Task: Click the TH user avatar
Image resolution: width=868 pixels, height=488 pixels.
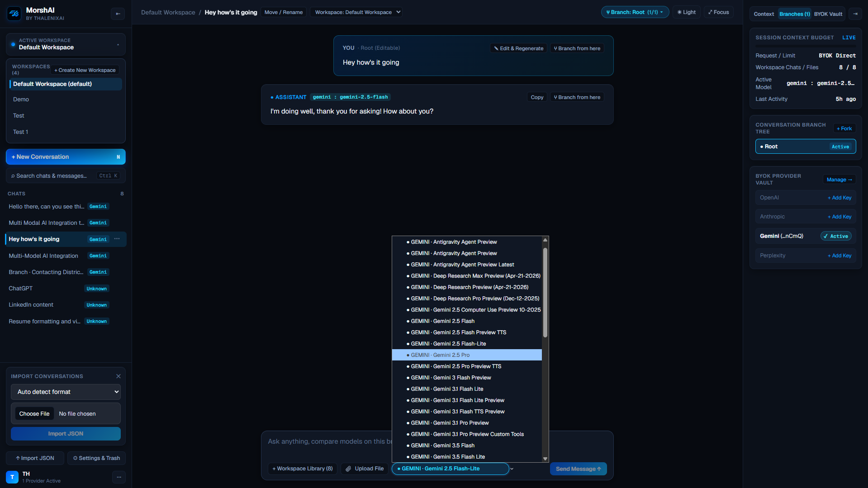Action: coord(12,477)
